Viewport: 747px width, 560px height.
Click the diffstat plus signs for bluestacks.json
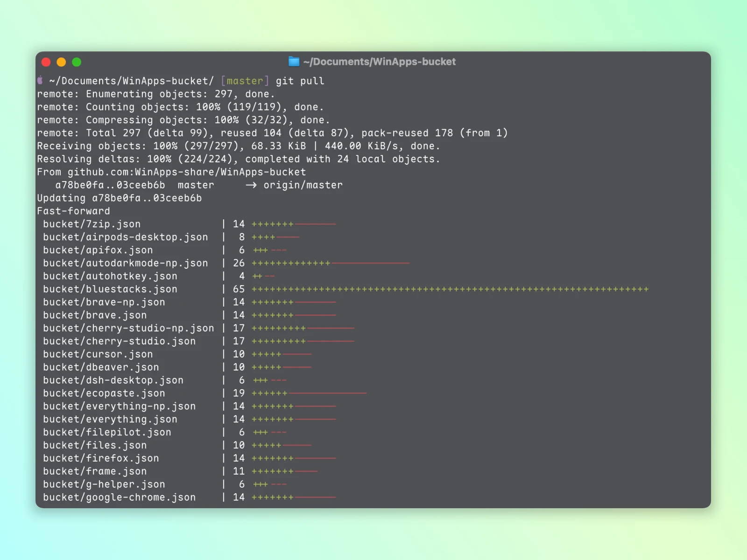(x=450, y=289)
